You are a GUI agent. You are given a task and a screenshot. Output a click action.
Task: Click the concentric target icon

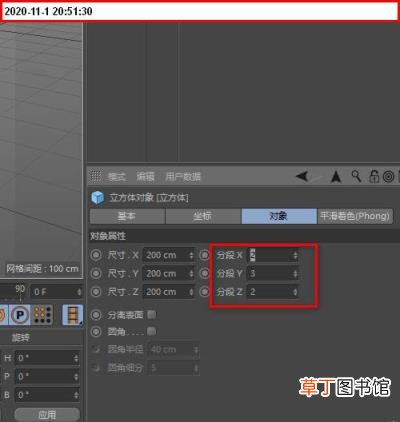[388, 176]
